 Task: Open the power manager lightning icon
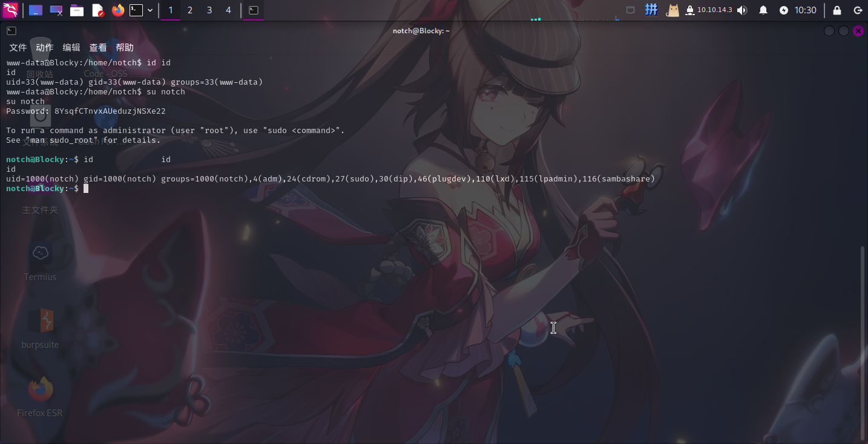[784, 10]
